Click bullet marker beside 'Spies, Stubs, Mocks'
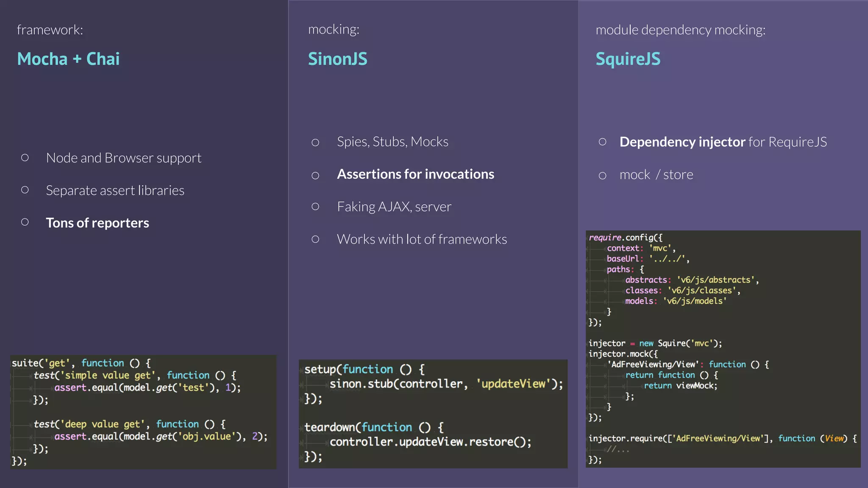The height and width of the screenshot is (488, 868). (x=315, y=142)
